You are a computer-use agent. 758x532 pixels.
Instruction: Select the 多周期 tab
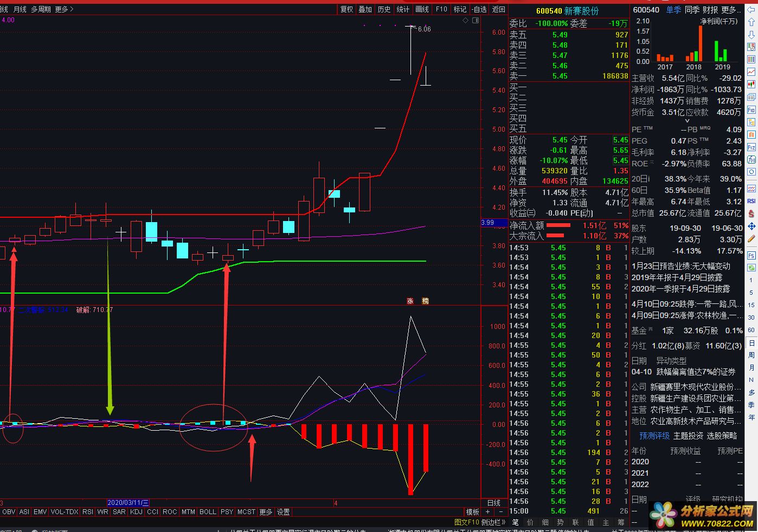pos(41,9)
